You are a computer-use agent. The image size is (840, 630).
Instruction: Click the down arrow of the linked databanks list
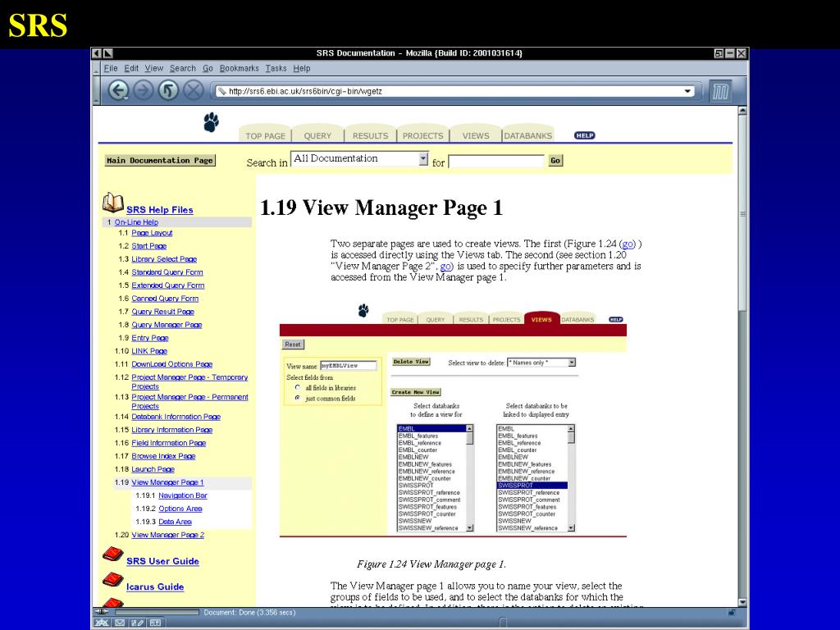571,527
